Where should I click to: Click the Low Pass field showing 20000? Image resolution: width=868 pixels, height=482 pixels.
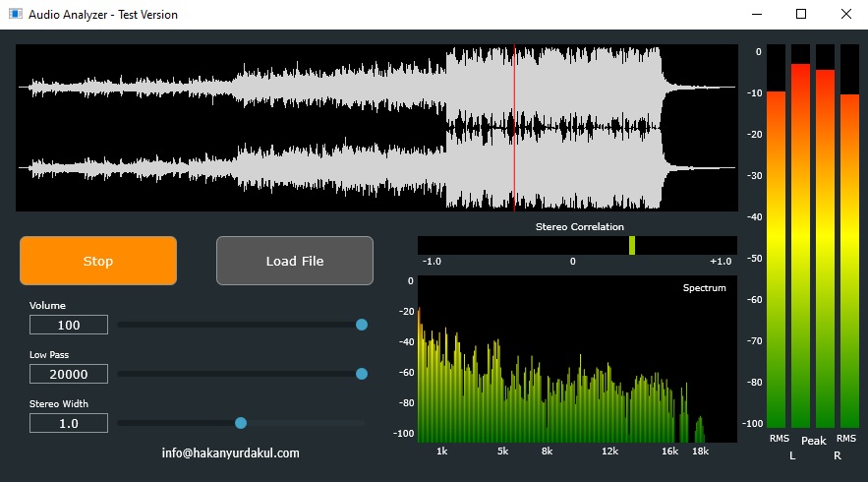(69, 374)
